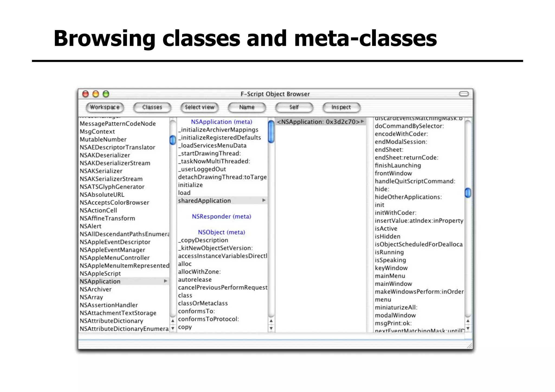
Task: Click the Select view button
Action: click(199, 107)
